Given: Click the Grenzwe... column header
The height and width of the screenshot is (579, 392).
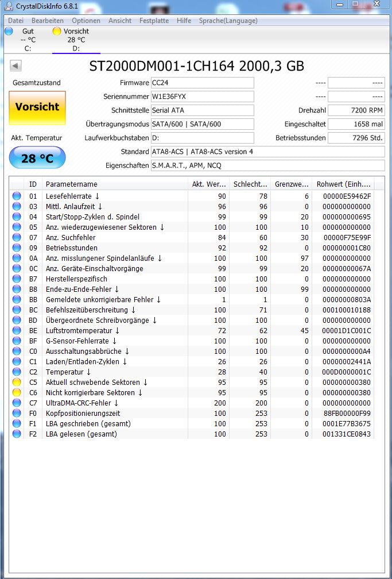Looking at the screenshot, I should click(x=291, y=184).
